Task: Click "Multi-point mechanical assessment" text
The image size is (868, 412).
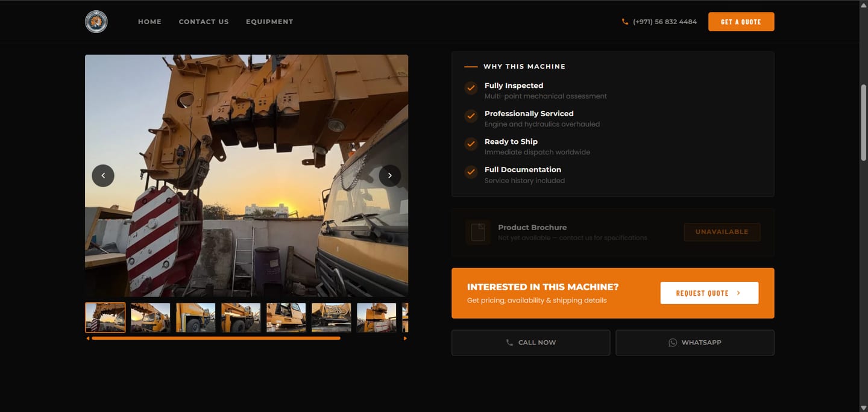Action: (546, 96)
